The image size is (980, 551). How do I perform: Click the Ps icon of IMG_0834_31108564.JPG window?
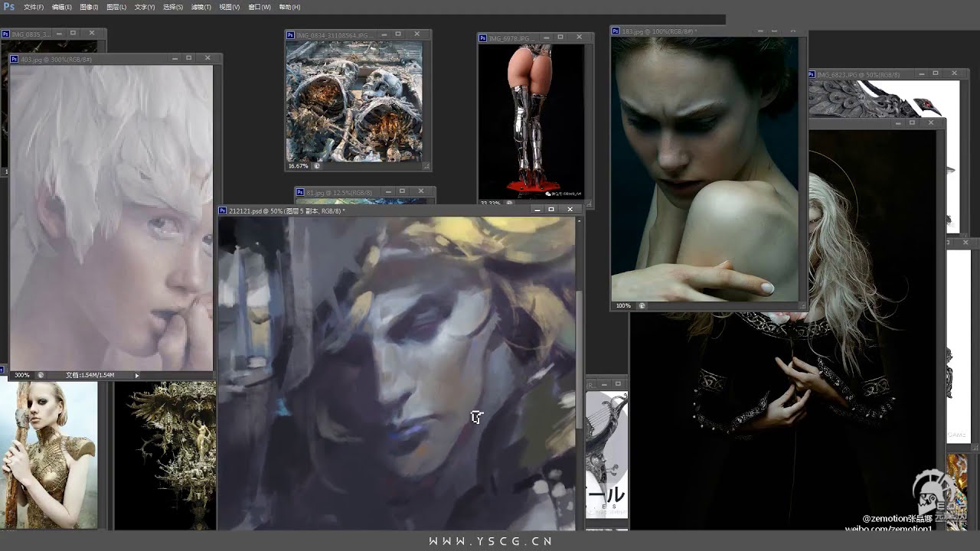coord(291,35)
